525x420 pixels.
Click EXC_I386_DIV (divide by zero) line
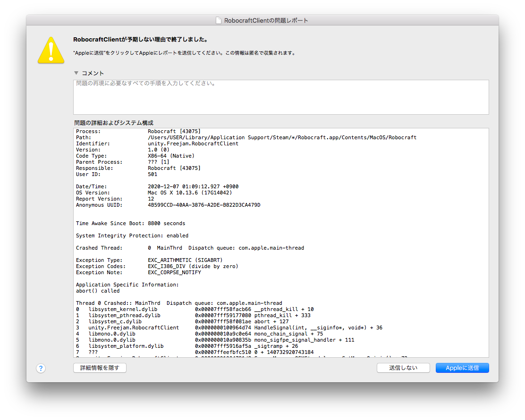[157, 266]
